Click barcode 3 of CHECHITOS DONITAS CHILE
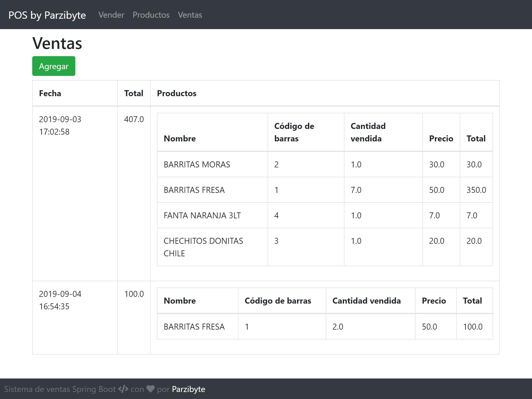532x399 pixels. [276, 241]
